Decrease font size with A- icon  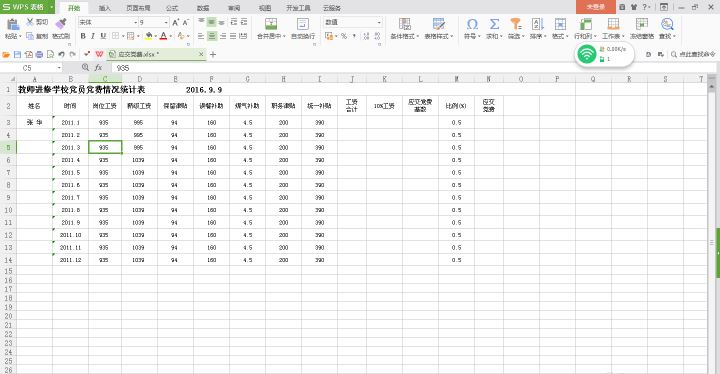pos(186,23)
